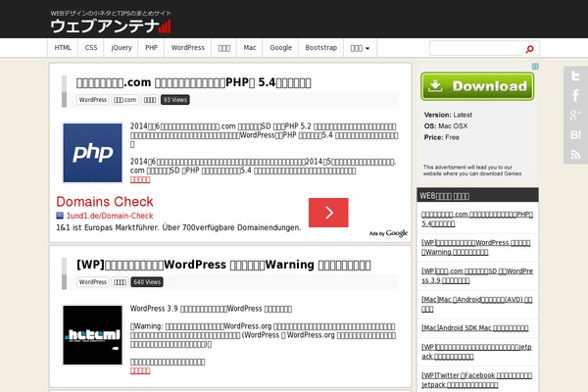Click the red read-more link of Warning article
Screen dimensions: 588x392
coord(140,370)
